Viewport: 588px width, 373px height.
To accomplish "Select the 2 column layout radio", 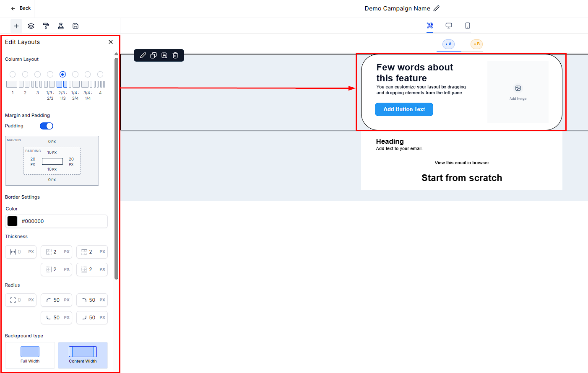I will point(25,74).
